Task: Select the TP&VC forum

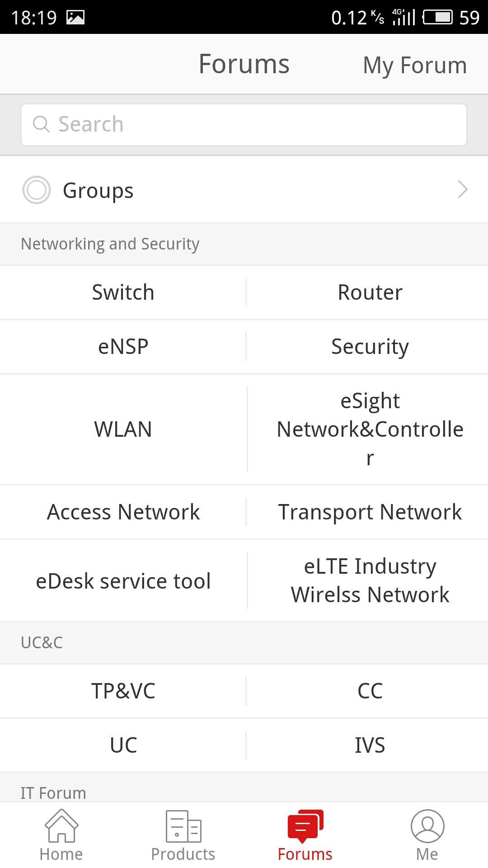Action: tap(123, 691)
